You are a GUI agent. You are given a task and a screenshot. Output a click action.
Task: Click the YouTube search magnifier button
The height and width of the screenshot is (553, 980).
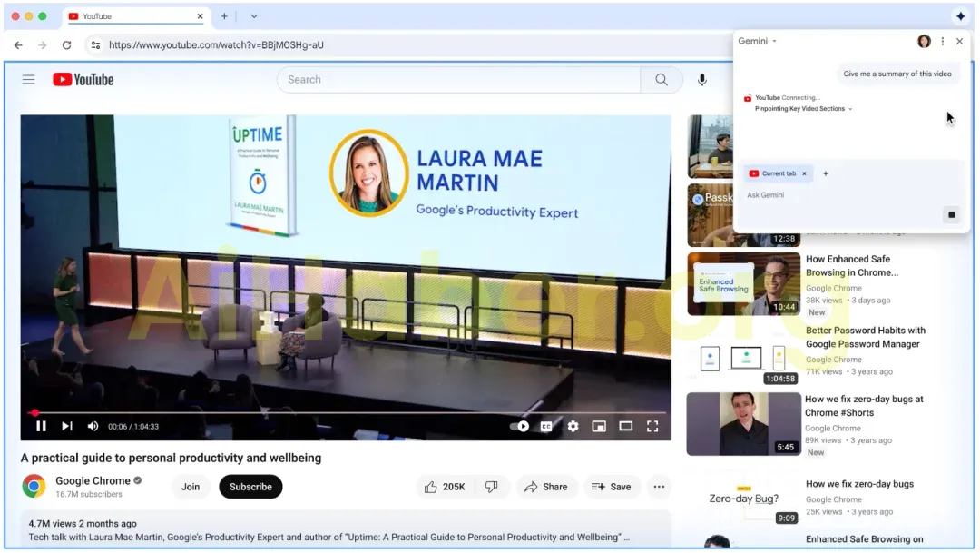[x=661, y=80]
